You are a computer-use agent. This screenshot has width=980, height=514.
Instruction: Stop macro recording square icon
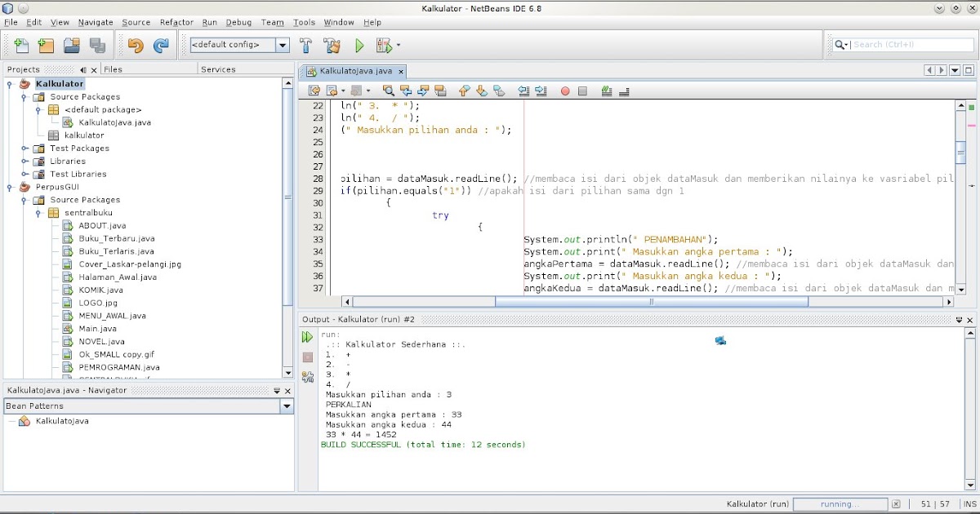[x=582, y=91]
